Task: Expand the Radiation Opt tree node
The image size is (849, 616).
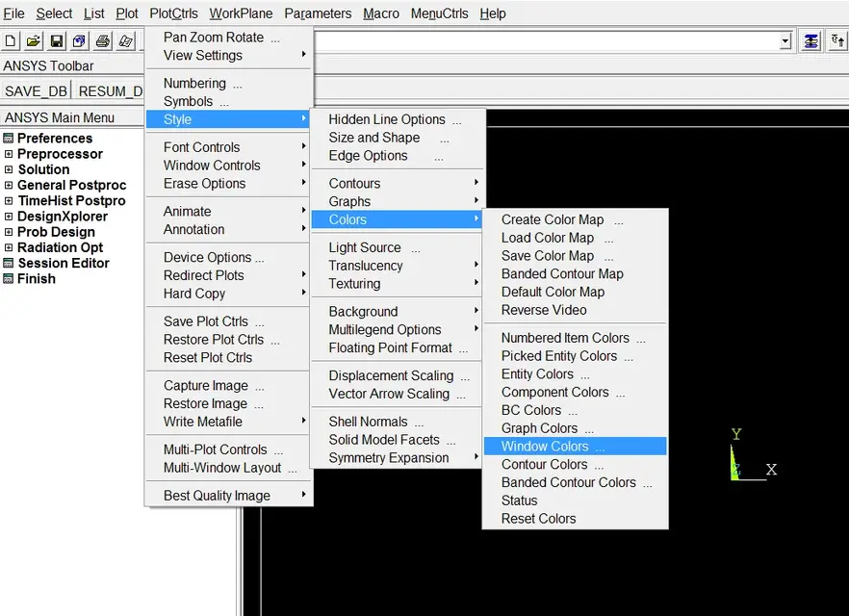Action: 8,247
